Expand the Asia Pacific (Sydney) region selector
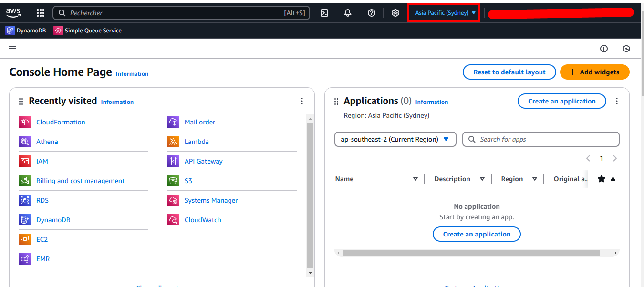 445,13
